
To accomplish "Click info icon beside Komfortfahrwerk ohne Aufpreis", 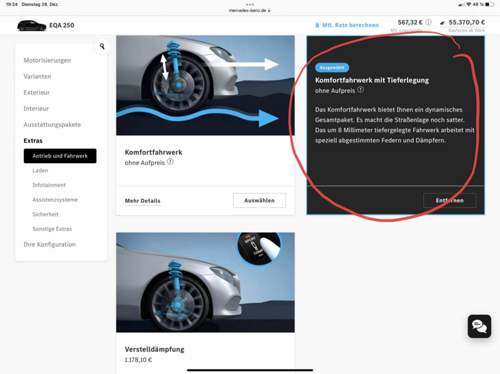I will [x=170, y=162].
